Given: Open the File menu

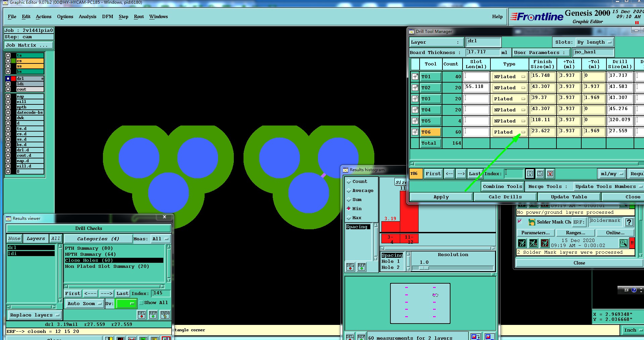Looking at the screenshot, I should point(12,16).
